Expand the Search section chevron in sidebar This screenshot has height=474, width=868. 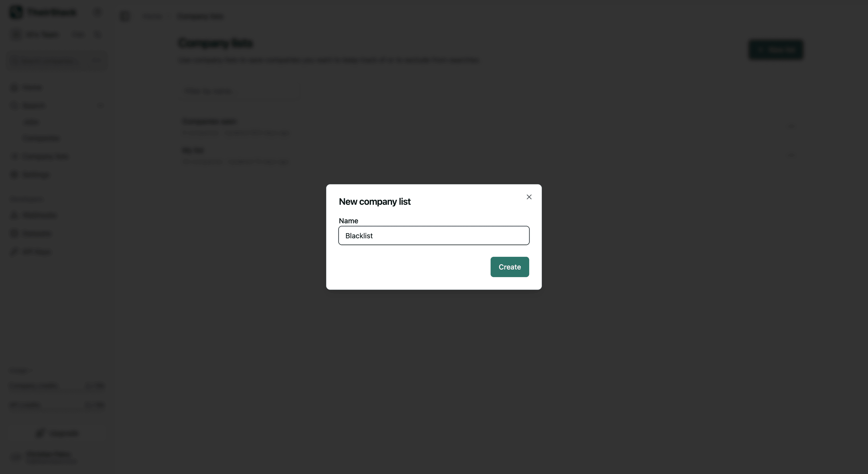100,106
